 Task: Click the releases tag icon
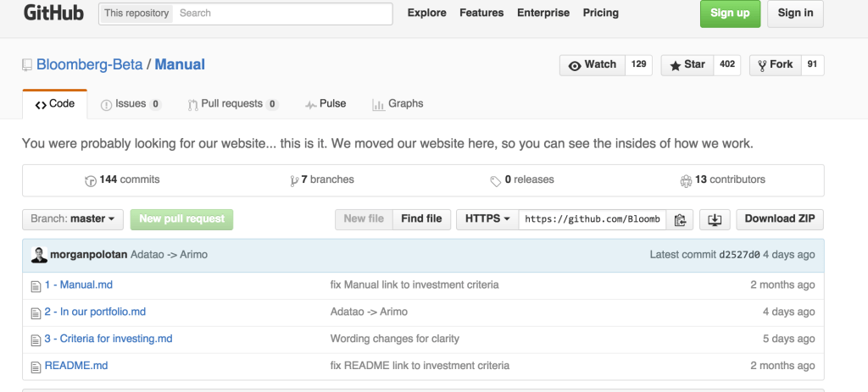(495, 180)
